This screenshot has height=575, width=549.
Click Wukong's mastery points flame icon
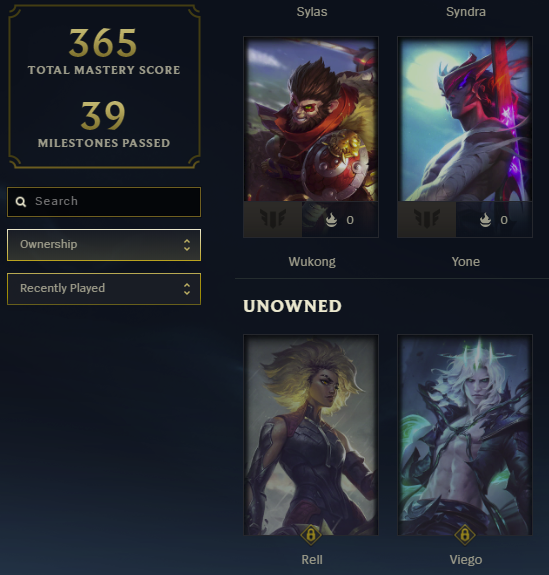click(x=332, y=220)
